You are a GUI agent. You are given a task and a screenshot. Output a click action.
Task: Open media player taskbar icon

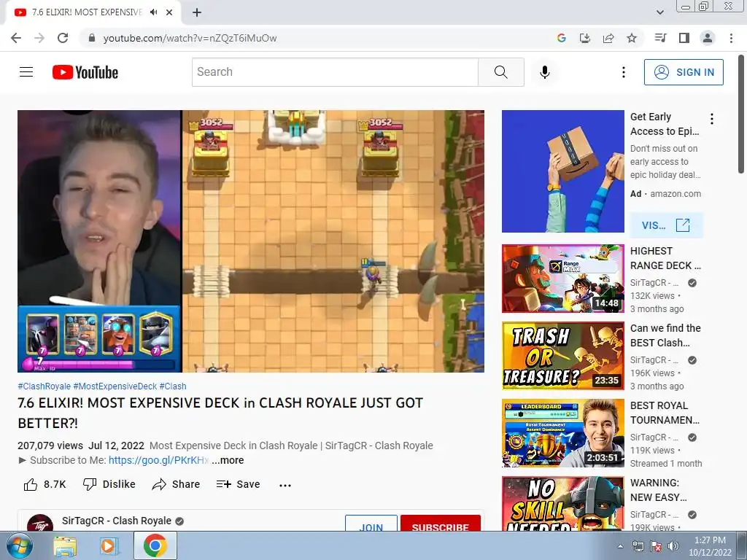tap(109, 546)
